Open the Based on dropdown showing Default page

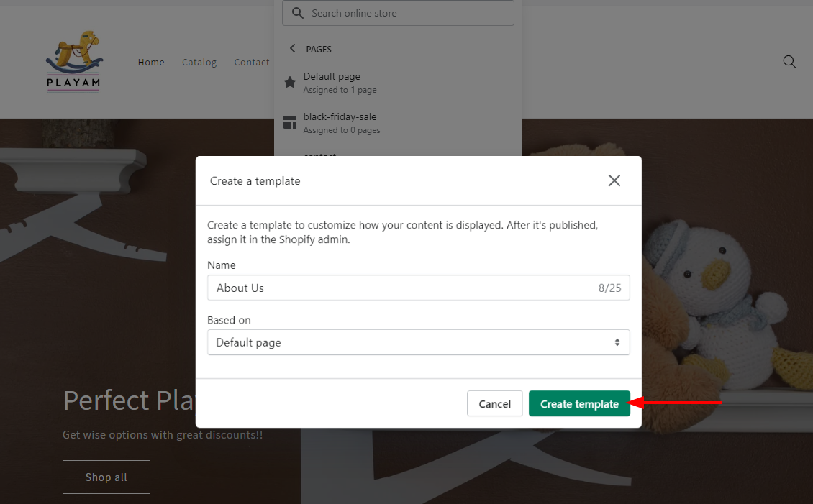418,342
